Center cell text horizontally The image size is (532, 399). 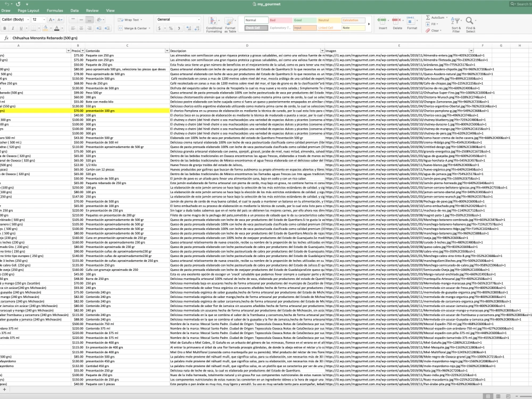81,28
